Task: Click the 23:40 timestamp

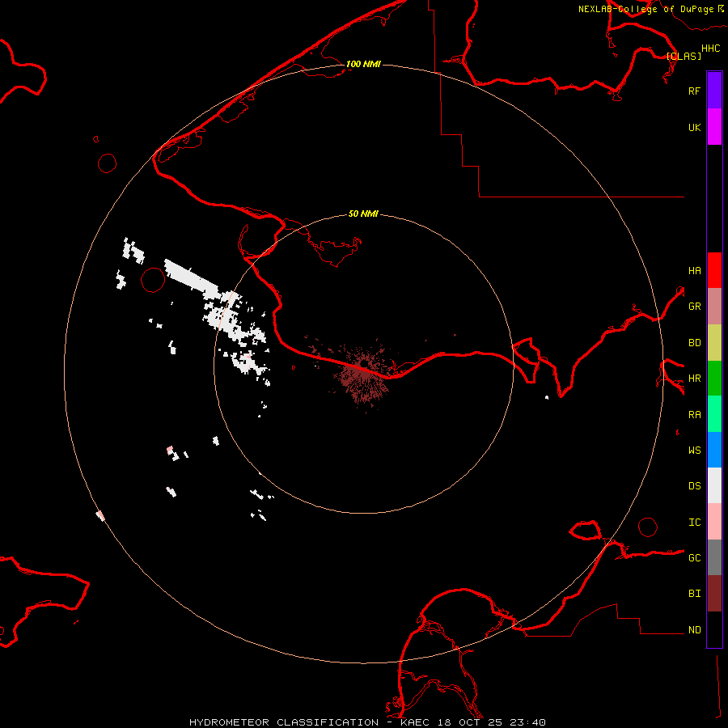Action: 527,722
